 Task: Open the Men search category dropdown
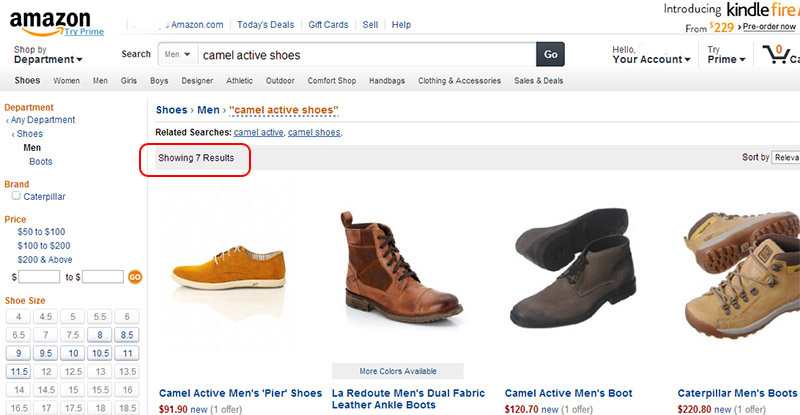(177, 55)
